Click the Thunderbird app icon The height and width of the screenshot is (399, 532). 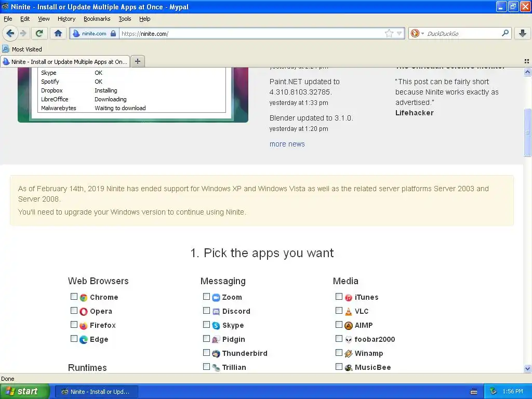(216, 353)
